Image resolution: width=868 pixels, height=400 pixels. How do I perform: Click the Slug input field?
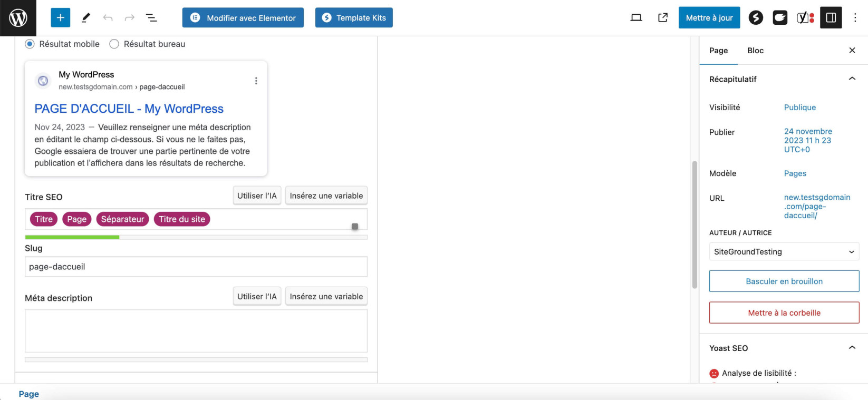(x=196, y=267)
